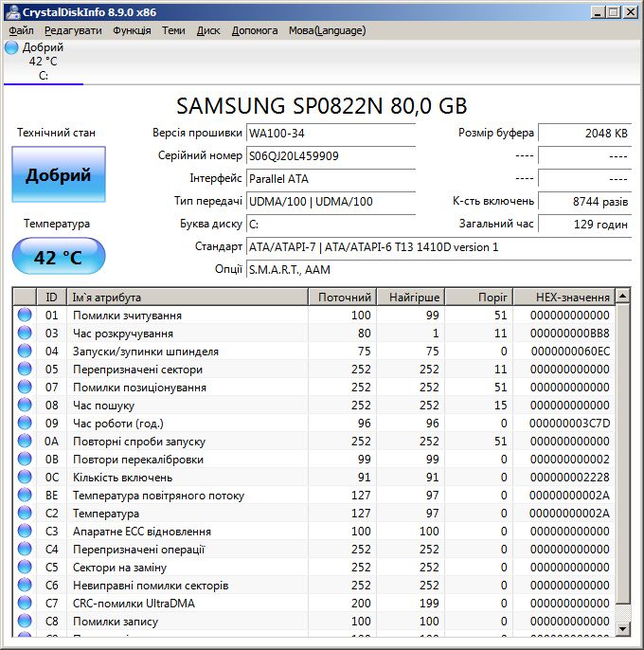This screenshot has width=644, height=650.
Task: Click the CrystalDiskInfo title bar icon
Action: coord(13,12)
